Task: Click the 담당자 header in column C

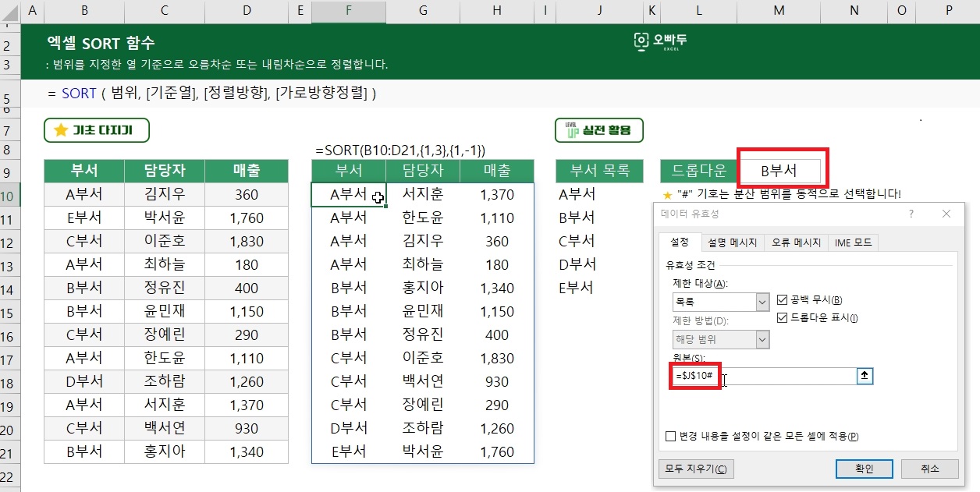Action: point(165,171)
